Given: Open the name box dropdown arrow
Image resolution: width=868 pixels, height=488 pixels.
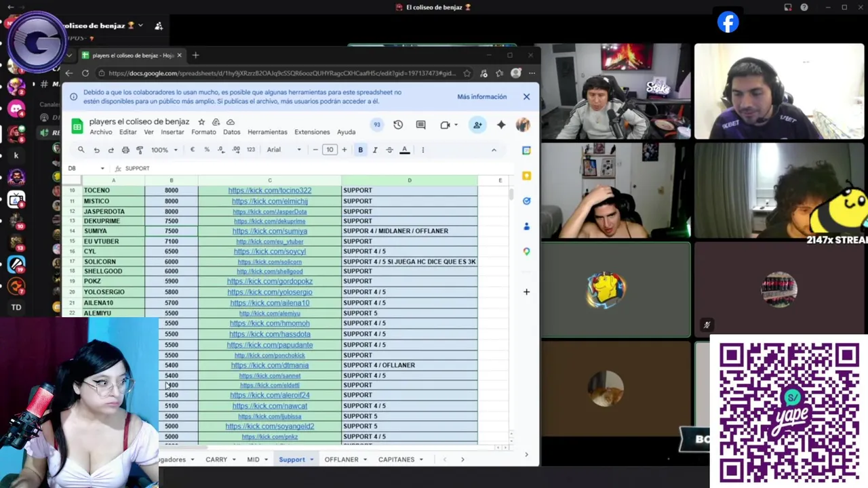Looking at the screenshot, I should tap(102, 169).
